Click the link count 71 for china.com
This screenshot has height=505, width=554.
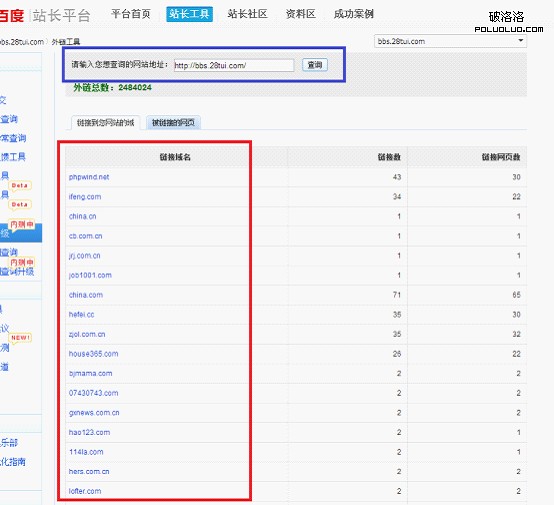pyautogui.click(x=397, y=294)
